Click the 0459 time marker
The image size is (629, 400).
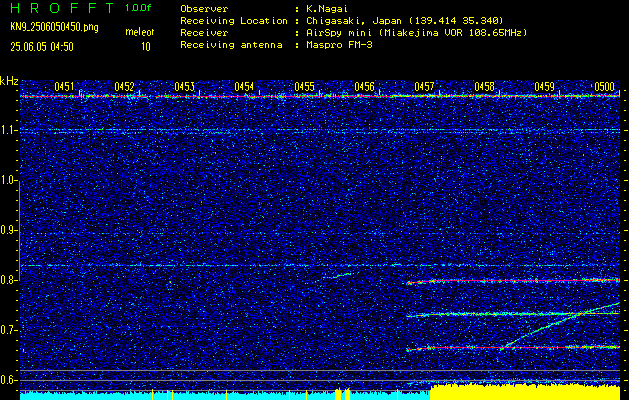(544, 86)
